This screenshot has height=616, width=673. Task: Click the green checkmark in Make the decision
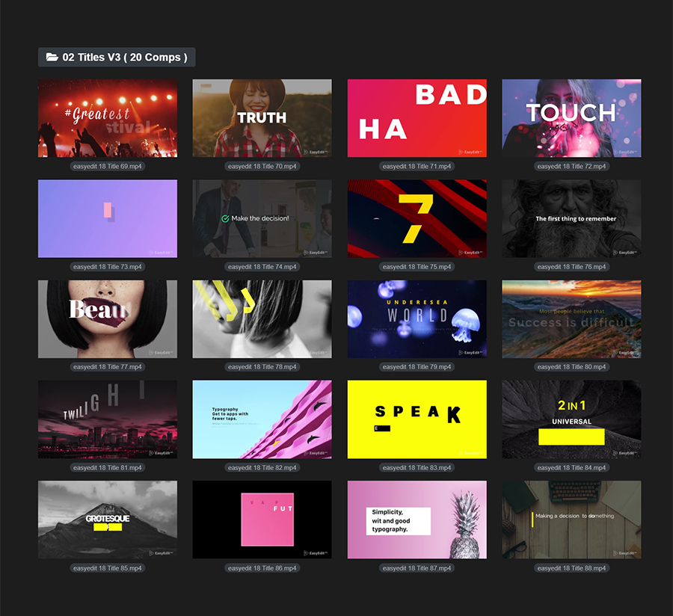(x=225, y=219)
